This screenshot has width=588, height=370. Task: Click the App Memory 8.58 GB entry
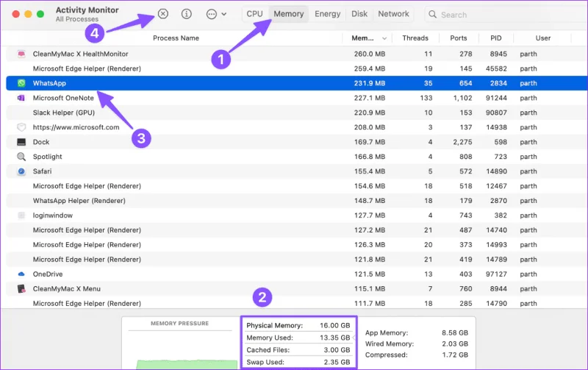417,332
